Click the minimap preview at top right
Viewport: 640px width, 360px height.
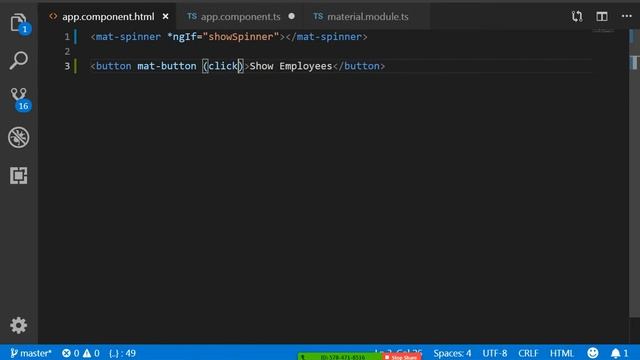click(603, 31)
